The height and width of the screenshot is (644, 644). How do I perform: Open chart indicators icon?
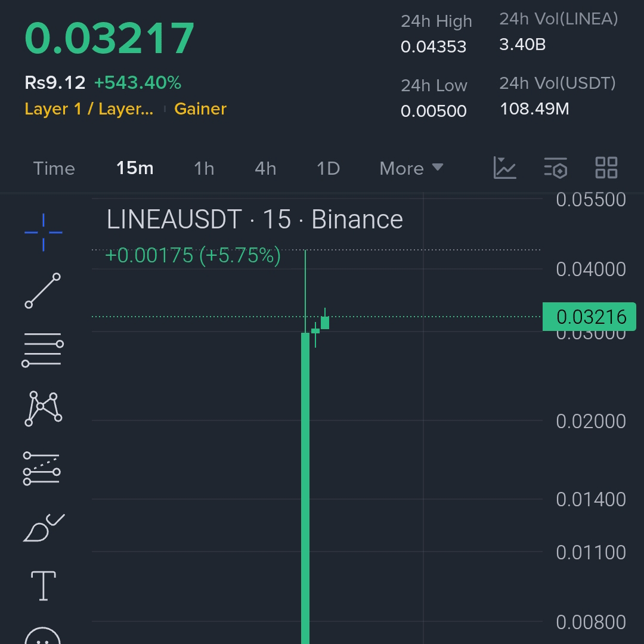point(504,168)
